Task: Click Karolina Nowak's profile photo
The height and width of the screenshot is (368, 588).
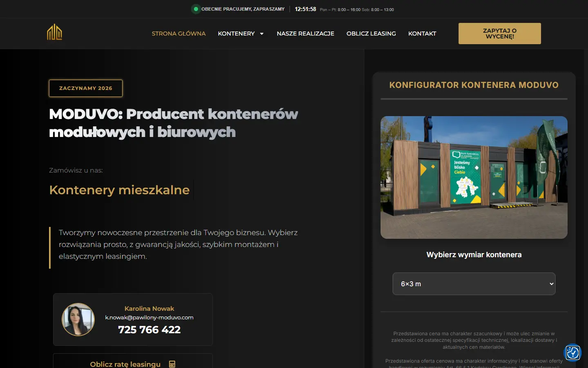Action: coord(78,319)
